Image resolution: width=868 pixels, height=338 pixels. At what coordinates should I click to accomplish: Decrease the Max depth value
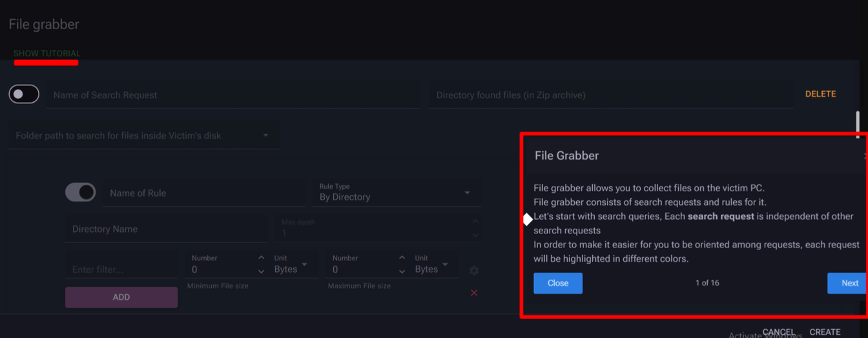475,235
